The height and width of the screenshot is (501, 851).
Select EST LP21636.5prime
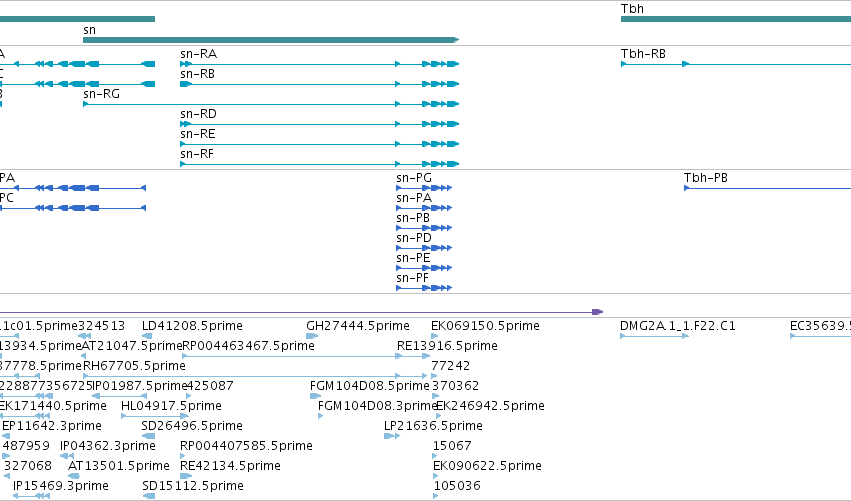433,427
